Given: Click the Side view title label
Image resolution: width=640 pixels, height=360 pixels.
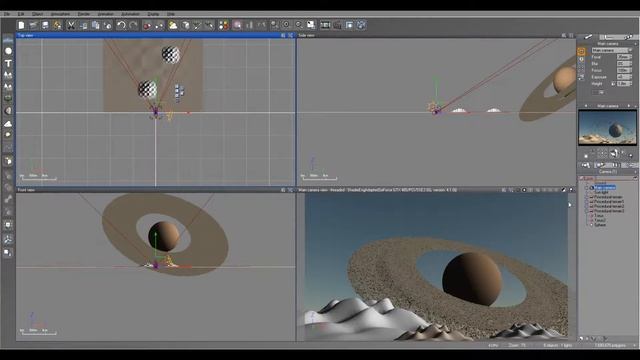Looking at the screenshot, I should [306, 36].
